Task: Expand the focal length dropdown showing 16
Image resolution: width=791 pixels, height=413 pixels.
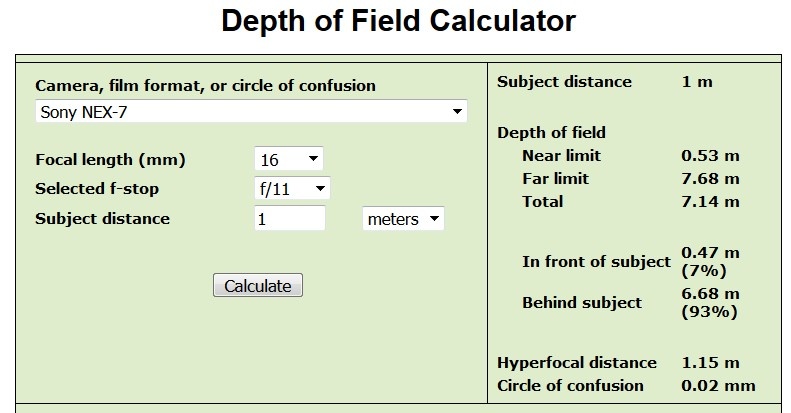Action: [x=289, y=159]
